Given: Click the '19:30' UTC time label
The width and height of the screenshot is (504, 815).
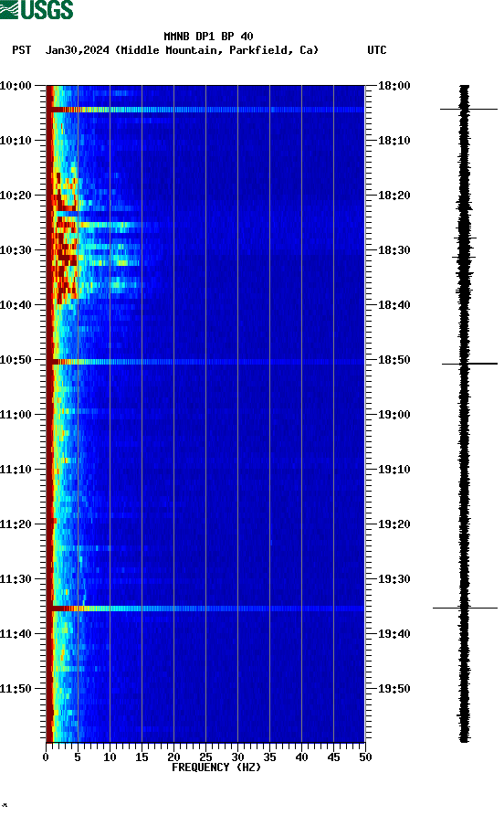Looking at the screenshot, I should [394, 579].
